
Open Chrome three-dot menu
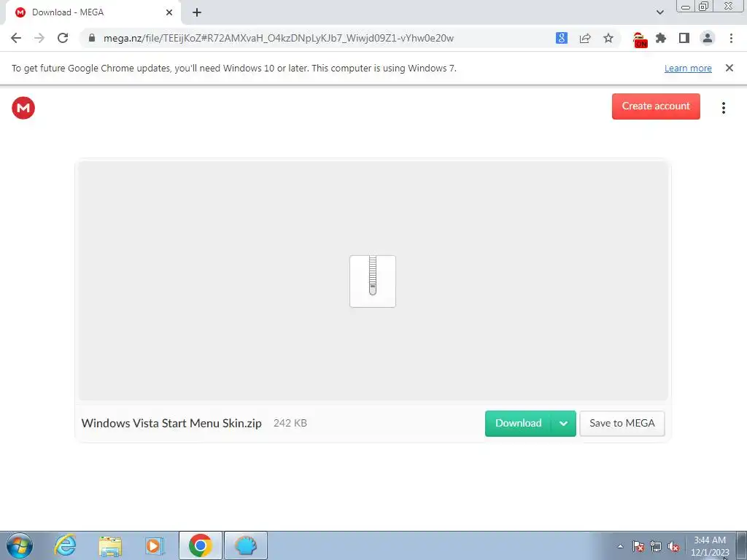click(x=731, y=38)
